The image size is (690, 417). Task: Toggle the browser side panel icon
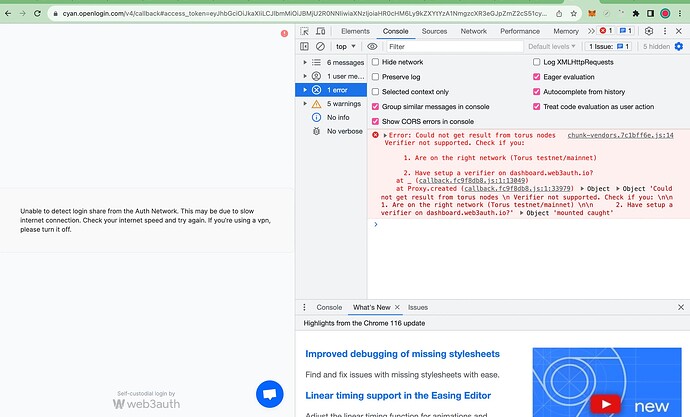(x=650, y=14)
